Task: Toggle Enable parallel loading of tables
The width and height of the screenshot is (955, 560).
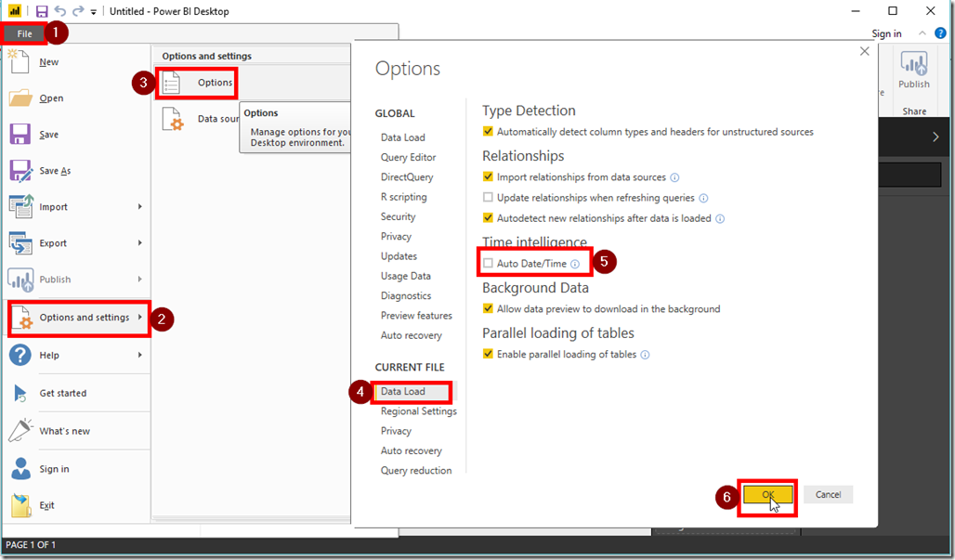Action: (x=488, y=354)
